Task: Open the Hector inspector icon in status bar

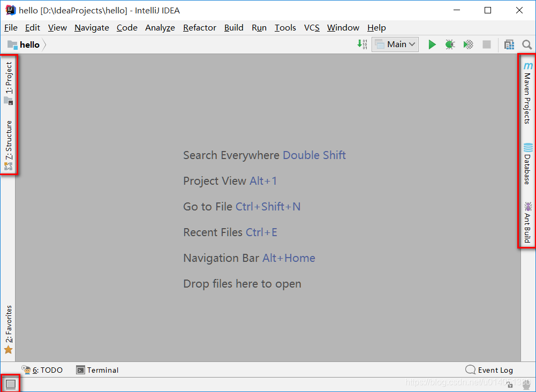Action: [x=527, y=385]
